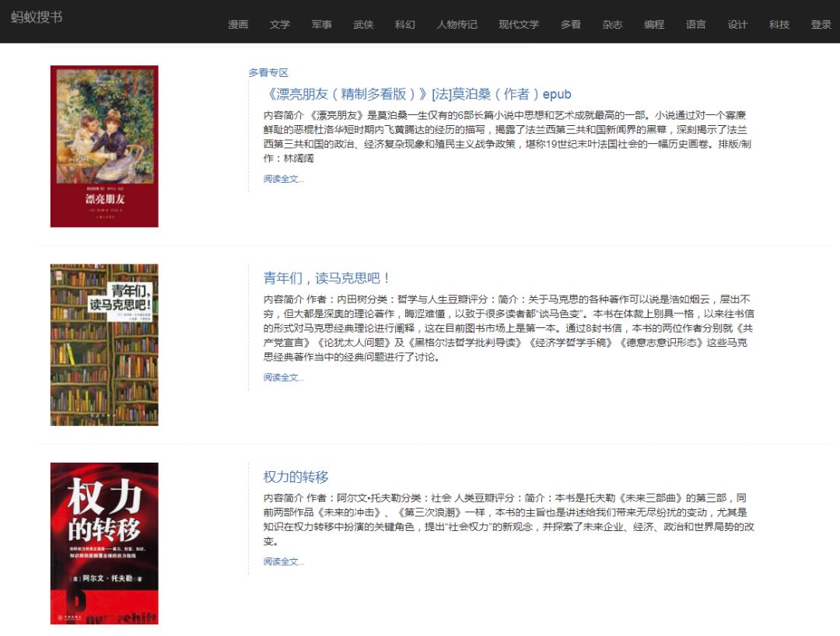This screenshot has height=636, width=840.
Task: Open the 编程 books section
Action: point(654,24)
